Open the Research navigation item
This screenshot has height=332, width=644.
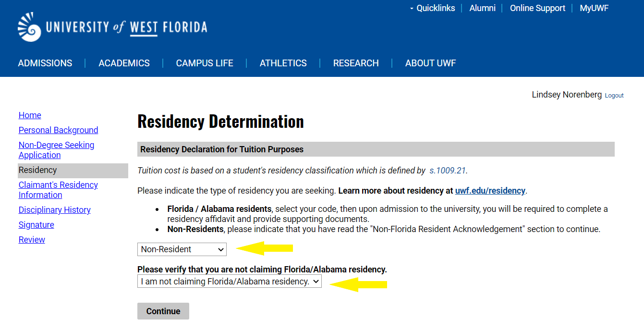point(356,63)
